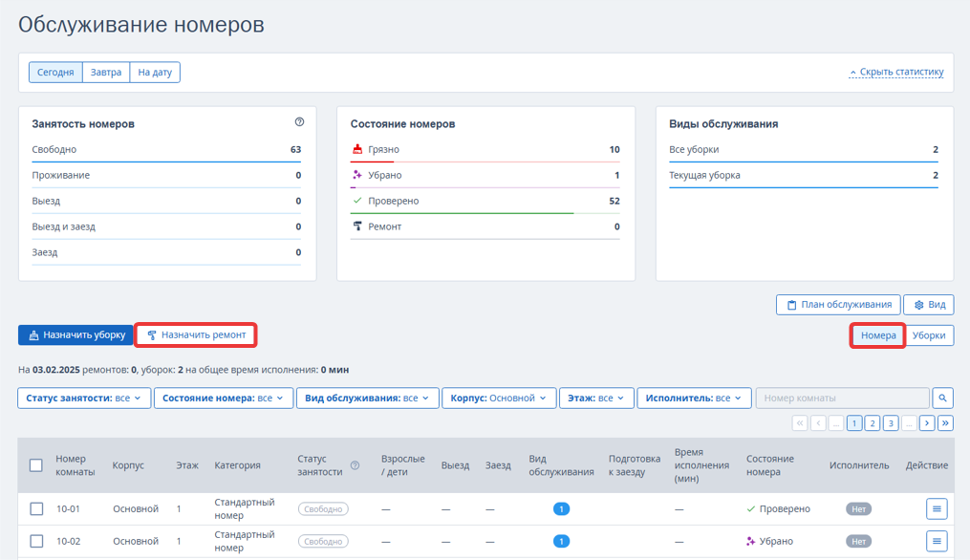Switch to the Завтра tab
The width and height of the screenshot is (970, 560).
tap(106, 73)
